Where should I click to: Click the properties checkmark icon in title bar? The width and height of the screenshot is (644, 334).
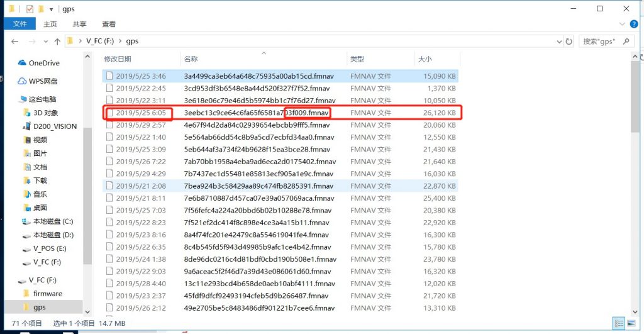tap(30, 9)
